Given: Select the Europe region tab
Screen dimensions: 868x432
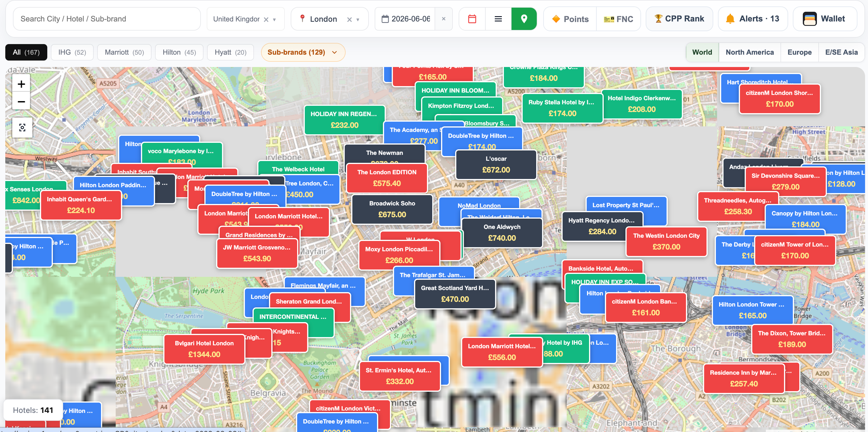Looking at the screenshot, I should point(799,52).
